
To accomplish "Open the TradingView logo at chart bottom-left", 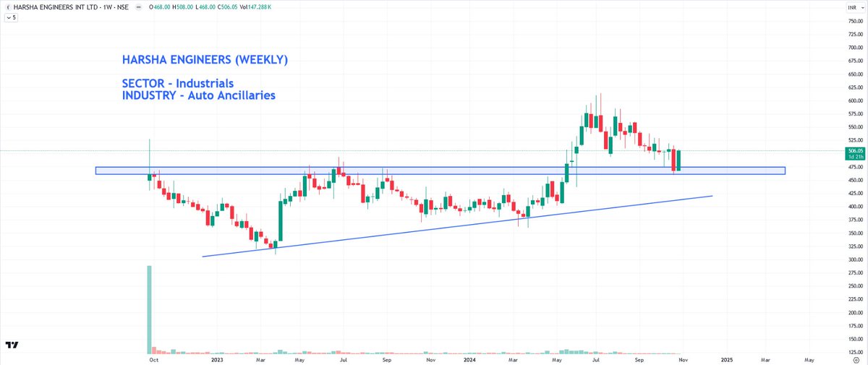I will point(12,345).
